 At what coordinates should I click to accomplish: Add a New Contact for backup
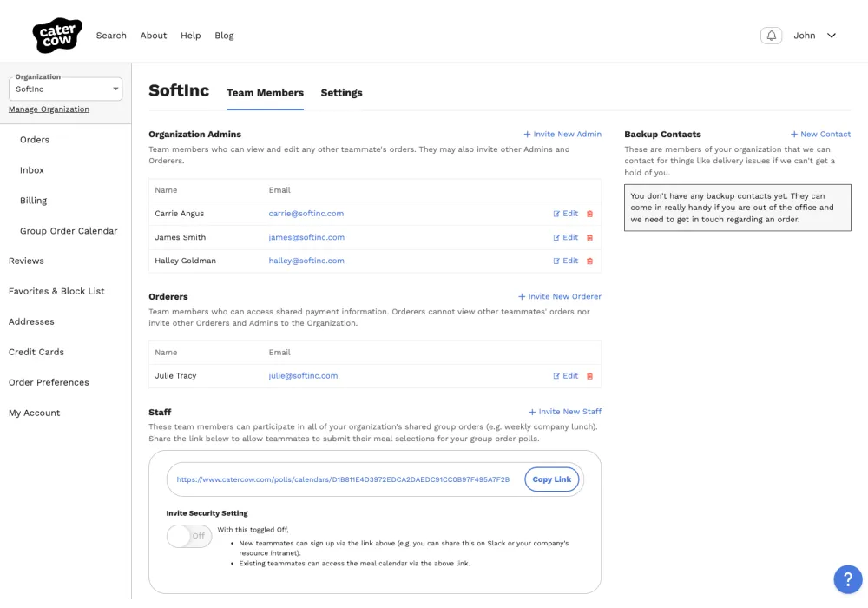coord(820,135)
